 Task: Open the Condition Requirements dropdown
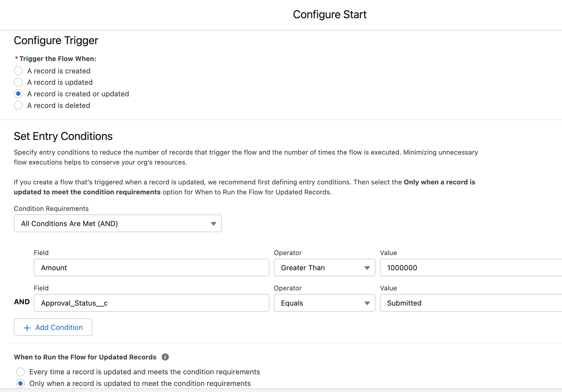[x=118, y=223]
